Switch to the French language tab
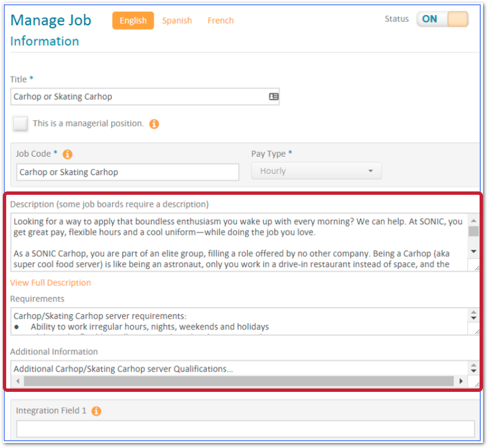Viewport: 488px width, 448px height. click(x=220, y=20)
